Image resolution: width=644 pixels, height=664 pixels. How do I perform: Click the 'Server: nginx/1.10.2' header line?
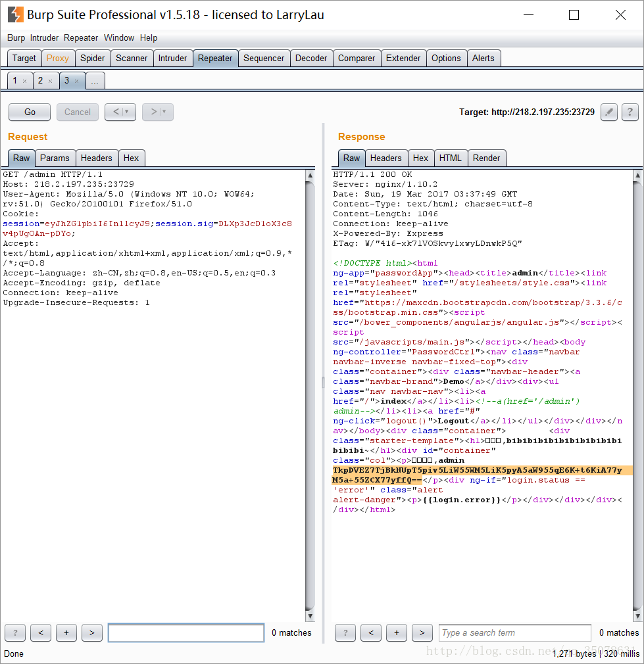(x=385, y=184)
